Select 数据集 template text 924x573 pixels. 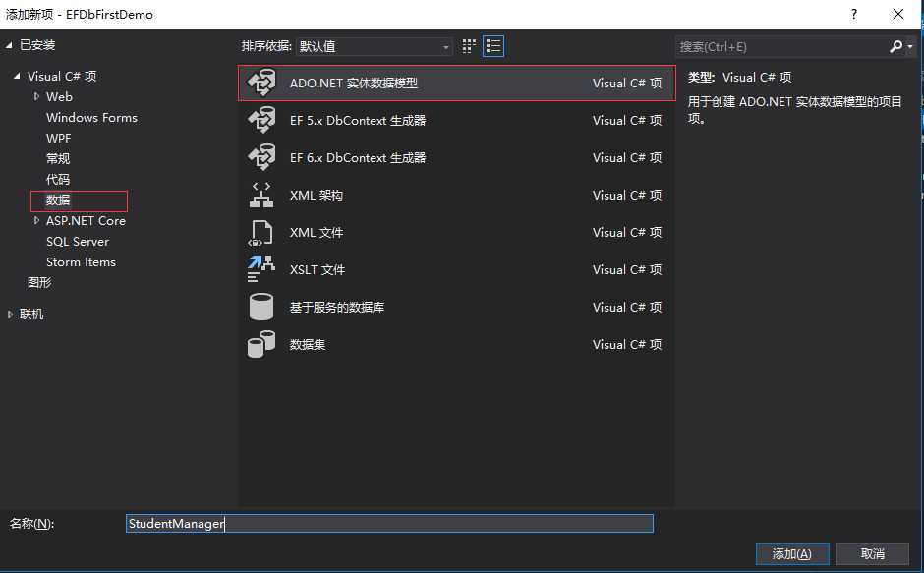[308, 344]
